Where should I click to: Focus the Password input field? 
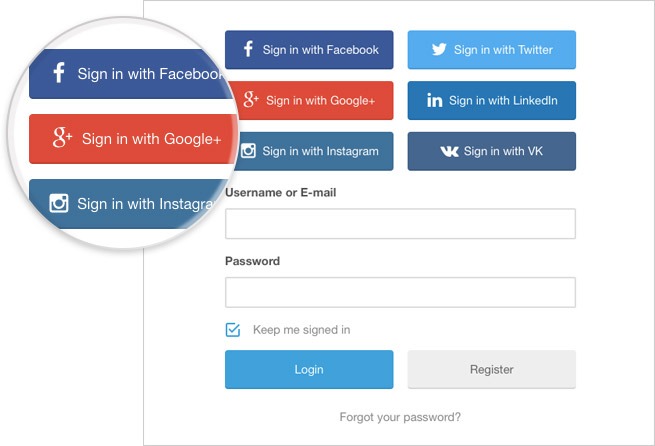tap(400, 292)
